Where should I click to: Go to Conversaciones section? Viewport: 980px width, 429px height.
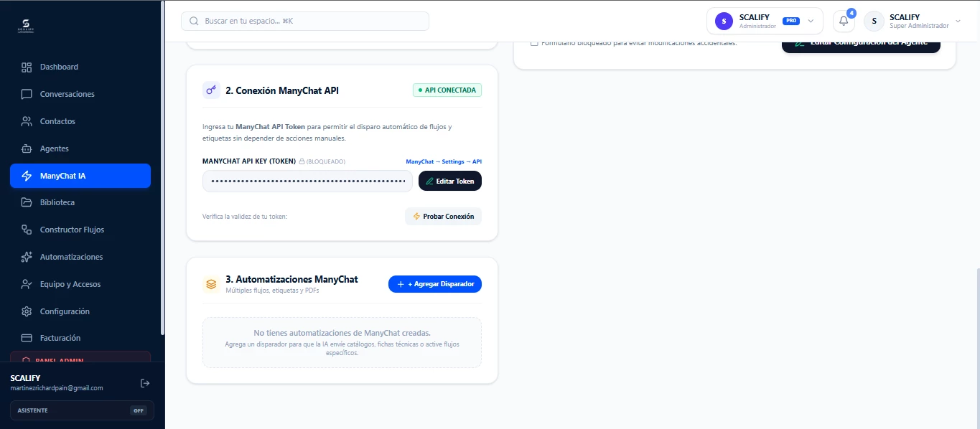80,95
